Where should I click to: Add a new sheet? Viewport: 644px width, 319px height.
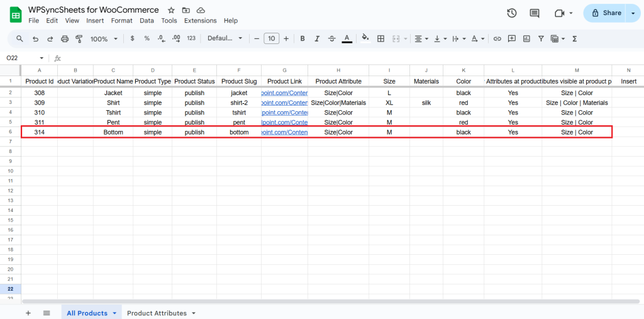click(28, 313)
